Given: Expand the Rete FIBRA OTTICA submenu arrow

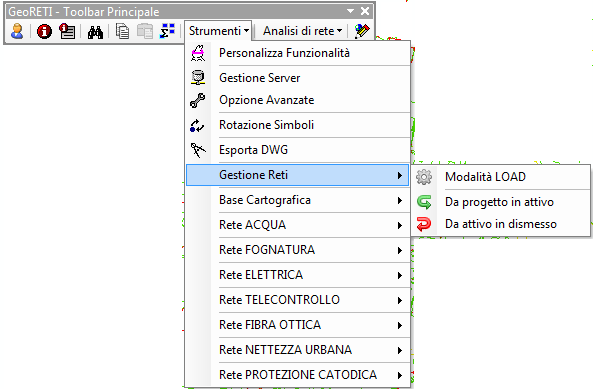Looking at the screenshot, I should point(400,325).
